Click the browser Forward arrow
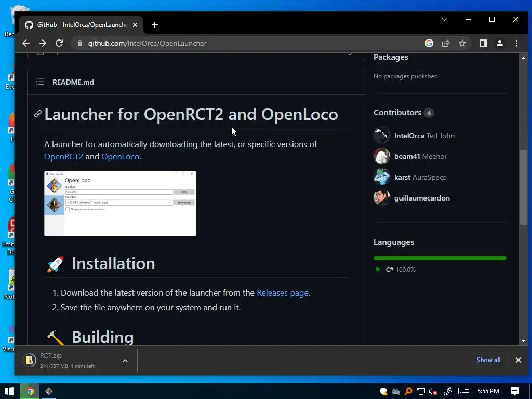The width and height of the screenshot is (532, 399). point(43,43)
